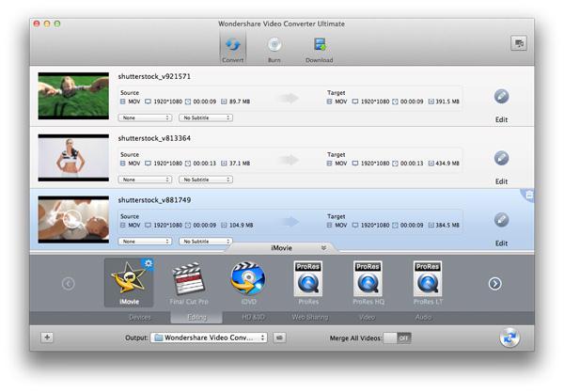Open audio track dropdown for shutterstock_v921571

coord(145,118)
